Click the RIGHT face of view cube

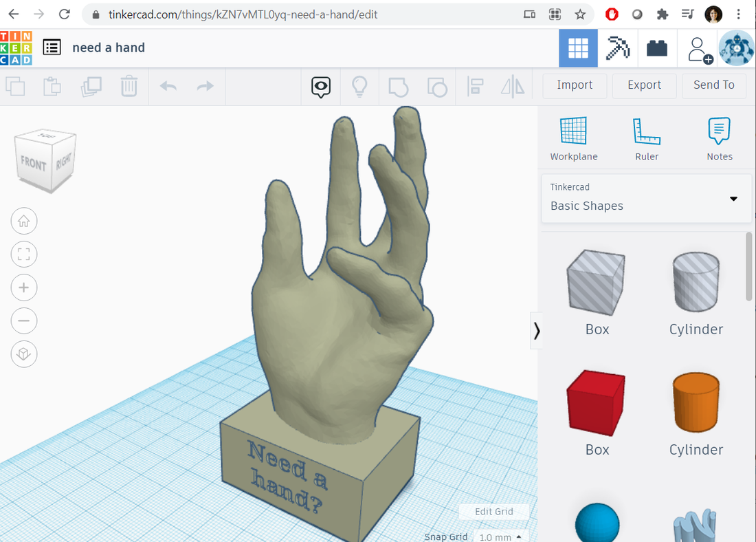tap(64, 161)
